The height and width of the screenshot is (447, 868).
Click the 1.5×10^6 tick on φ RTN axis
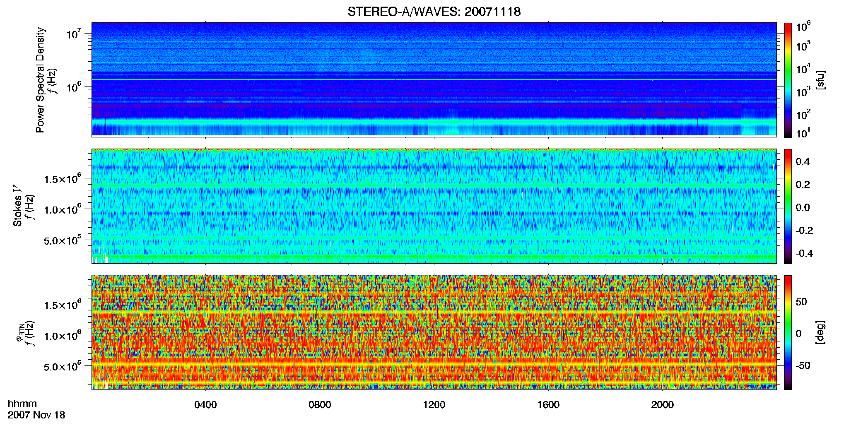coord(63,305)
